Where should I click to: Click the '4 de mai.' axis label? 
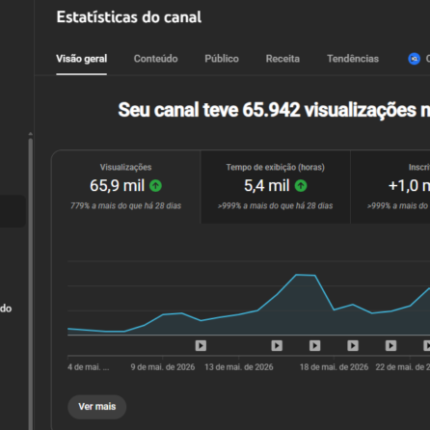click(x=88, y=367)
